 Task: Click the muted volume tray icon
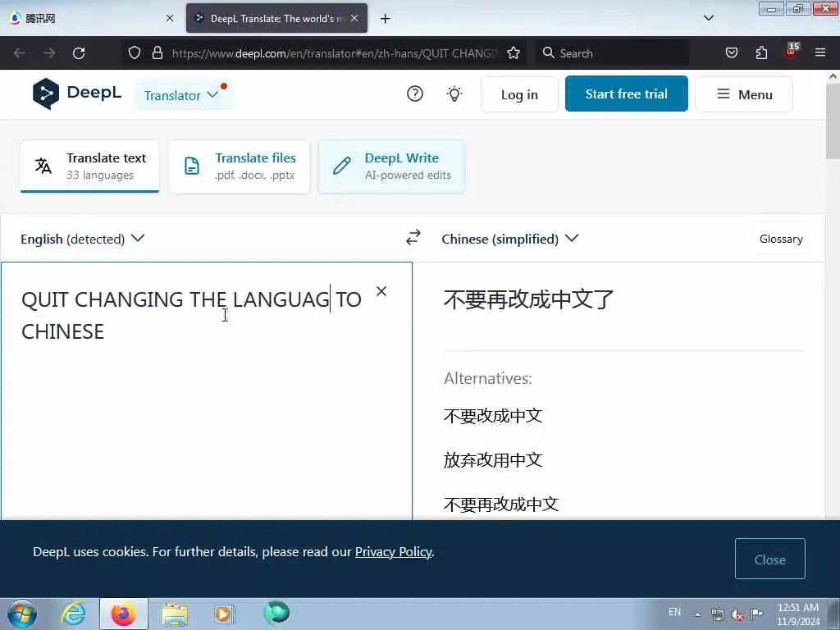tap(737, 614)
